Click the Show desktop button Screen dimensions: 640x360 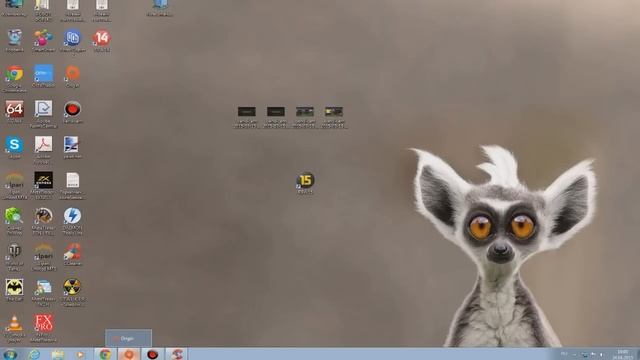point(638,354)
